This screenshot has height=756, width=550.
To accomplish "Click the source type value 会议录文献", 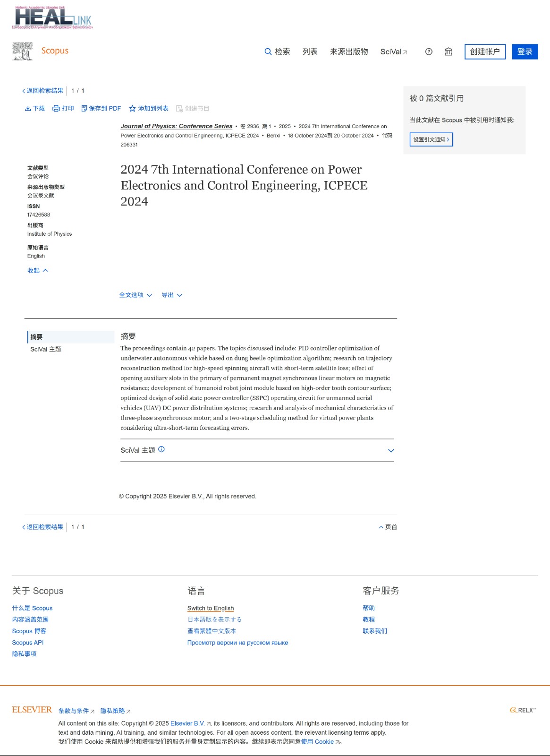I will 41,196.
